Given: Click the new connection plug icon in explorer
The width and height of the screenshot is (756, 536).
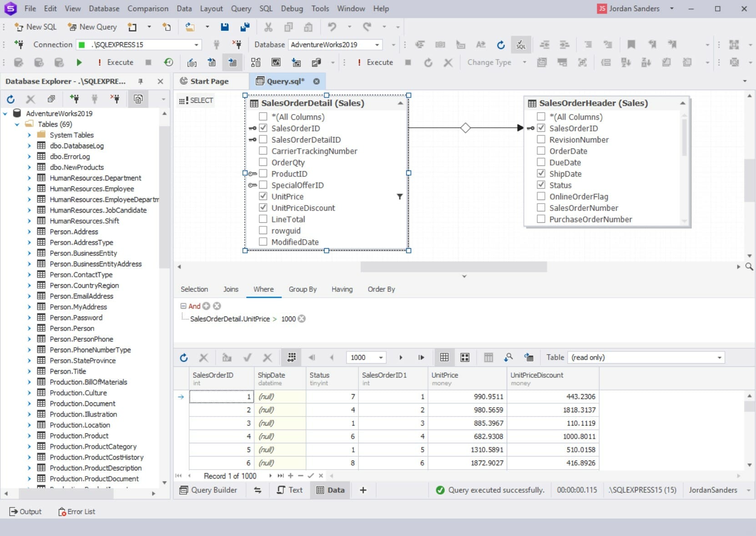Looking at the screenshot, I should click(74, 99).
